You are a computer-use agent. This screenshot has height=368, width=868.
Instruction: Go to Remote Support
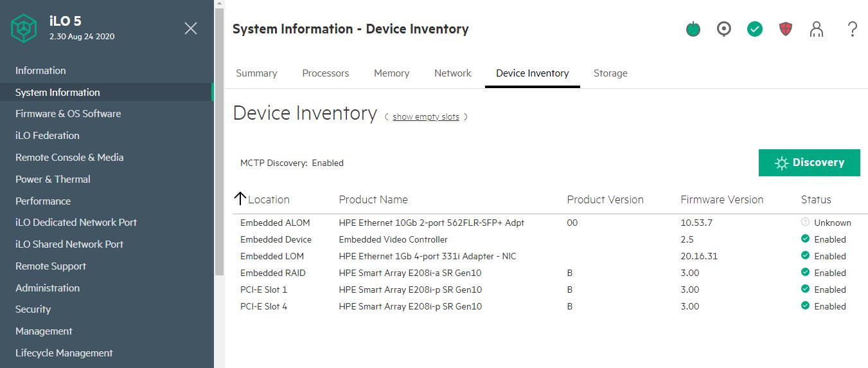pyautogui.click(x=51, y=266)
